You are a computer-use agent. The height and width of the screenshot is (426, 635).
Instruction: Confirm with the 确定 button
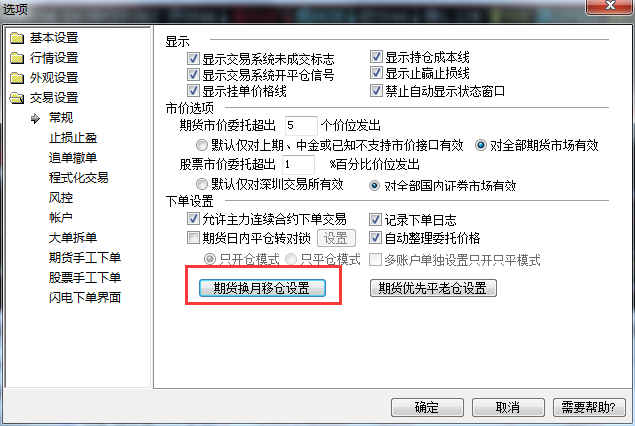(x=427, y=407)
